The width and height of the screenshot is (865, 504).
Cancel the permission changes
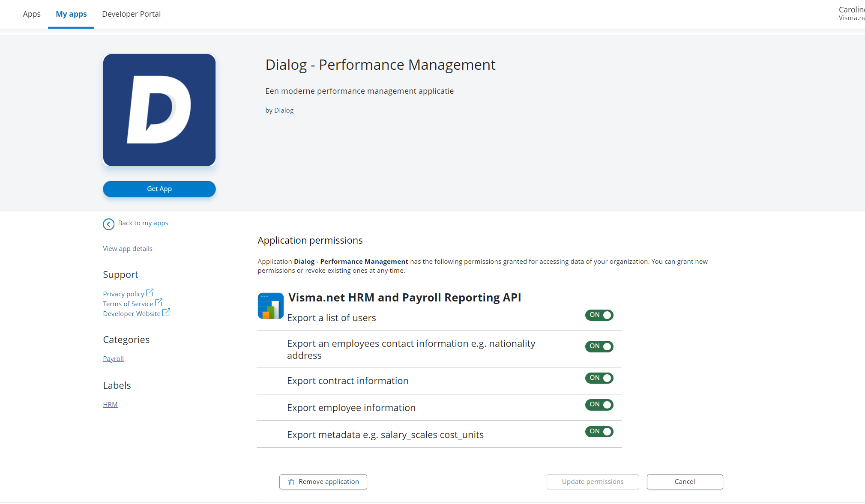[x=685, y=482]
